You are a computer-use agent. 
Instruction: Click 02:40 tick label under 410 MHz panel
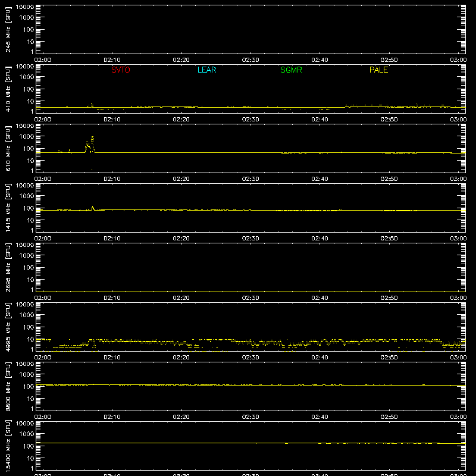point(320,120)
